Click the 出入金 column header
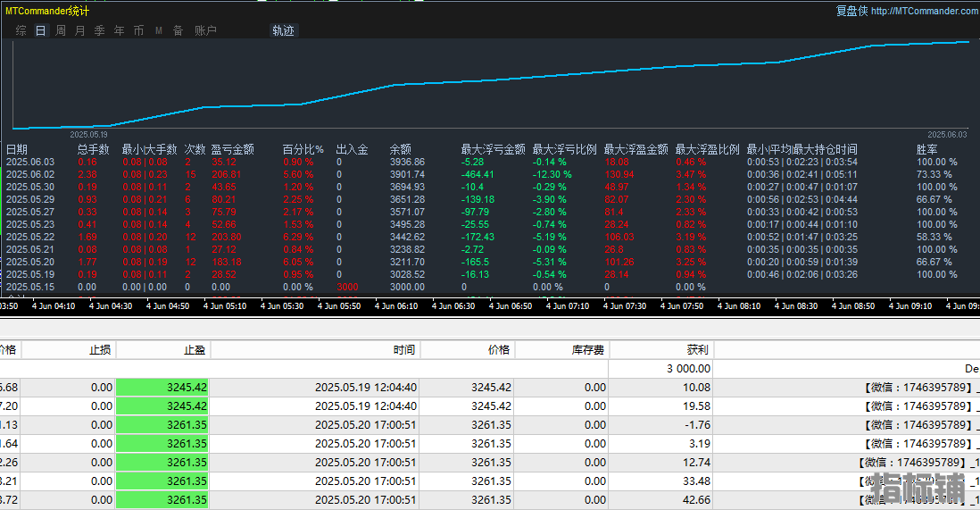 (x=352, y=149)
